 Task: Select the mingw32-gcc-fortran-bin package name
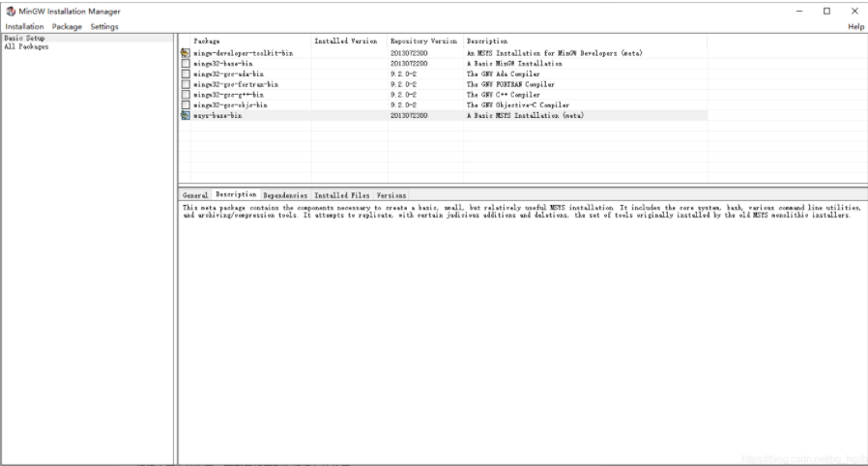point(236,85)
